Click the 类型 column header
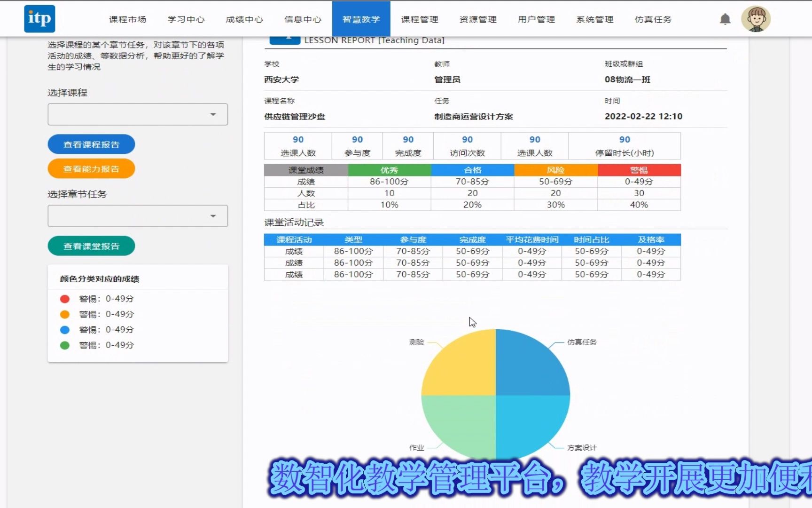The width and height of the screenshot is (812, 508). (353, 240)
